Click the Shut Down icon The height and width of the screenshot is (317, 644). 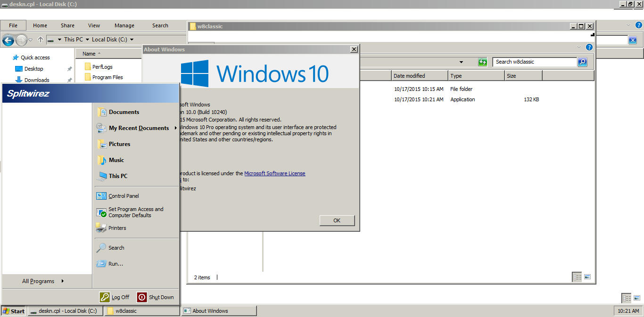click(141, 297)
